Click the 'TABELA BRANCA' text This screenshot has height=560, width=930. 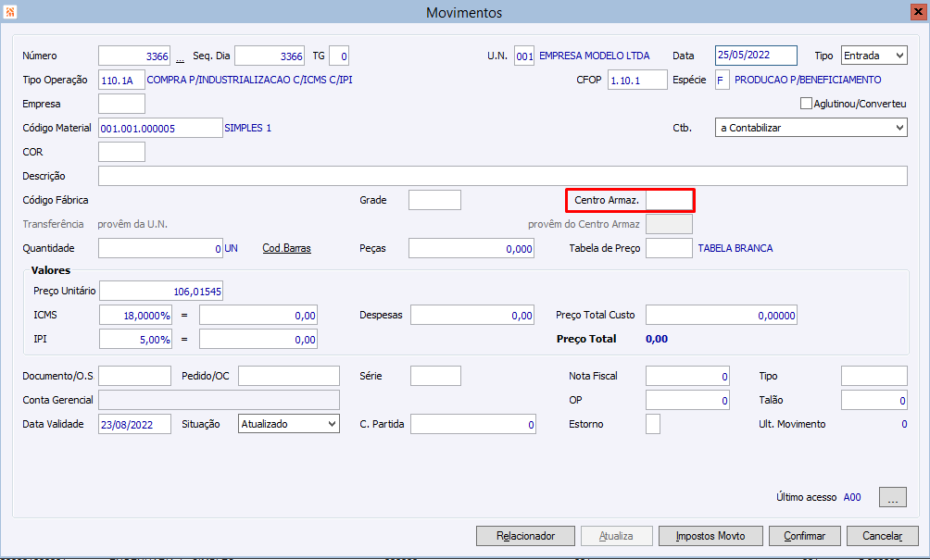pyautogui.click(x=735, y=248)
